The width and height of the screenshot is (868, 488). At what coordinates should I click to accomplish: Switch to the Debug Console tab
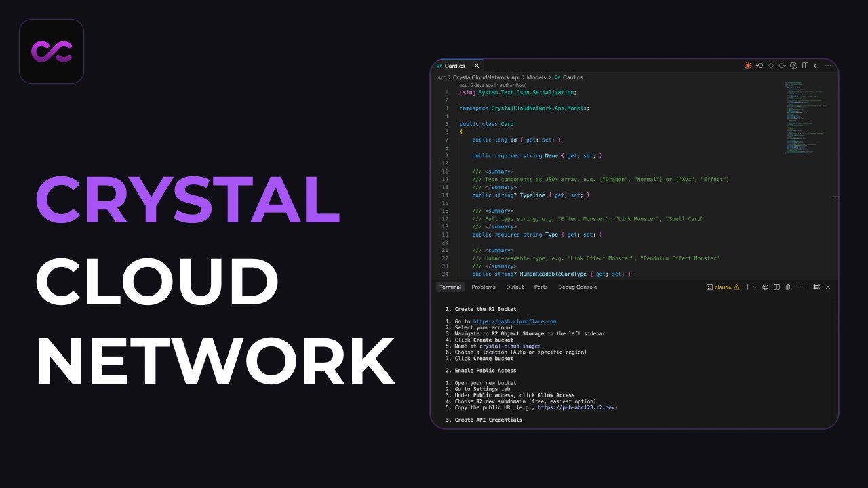tap(577, 287)
